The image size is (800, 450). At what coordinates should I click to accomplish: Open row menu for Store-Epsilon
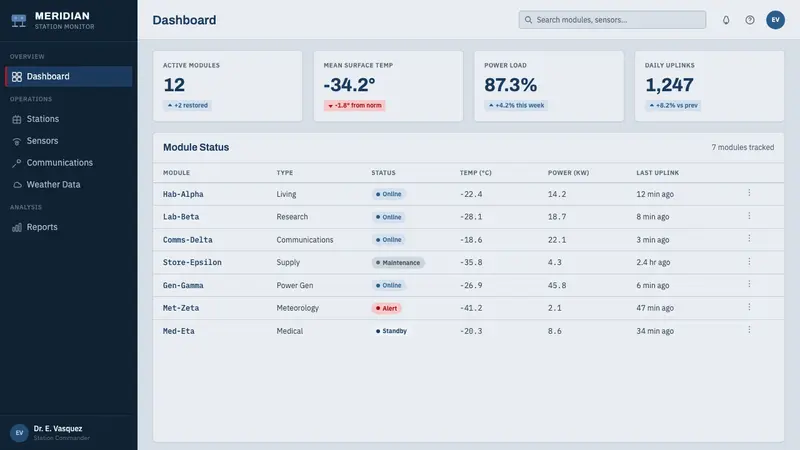[x=749, y=261]
